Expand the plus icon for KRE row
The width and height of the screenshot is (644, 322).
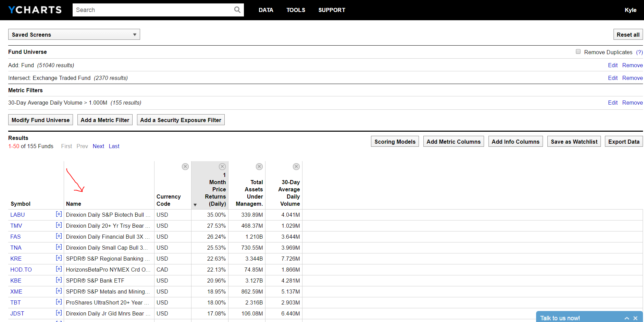[59, 258]
